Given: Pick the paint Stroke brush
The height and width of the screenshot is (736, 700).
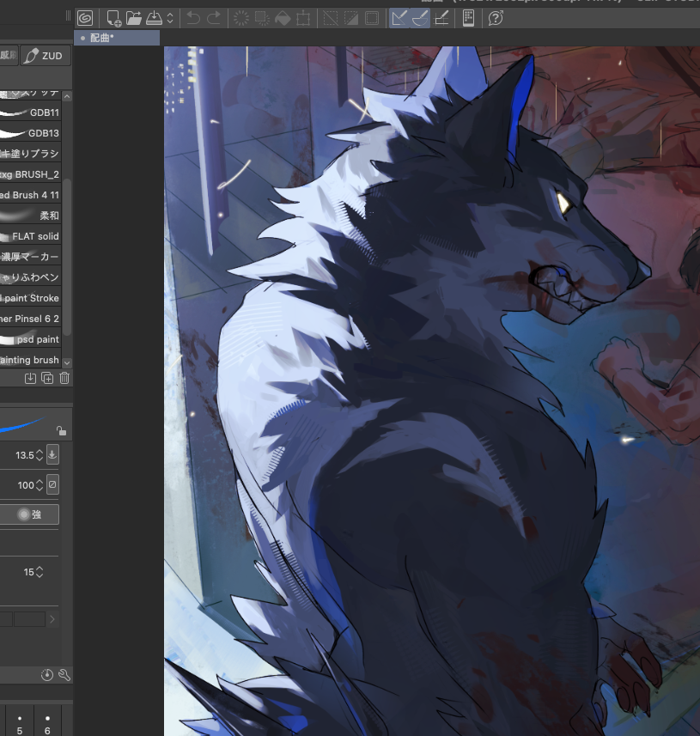Looking at the screenshot, I should (x=31, y=298).
